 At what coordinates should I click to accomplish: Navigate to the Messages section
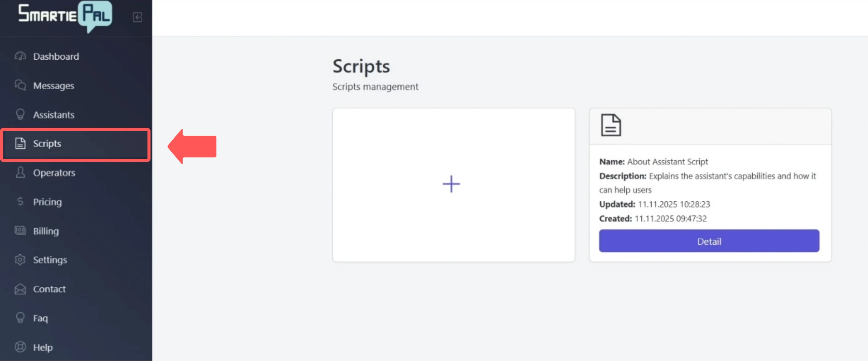click(x=54, y=85)
